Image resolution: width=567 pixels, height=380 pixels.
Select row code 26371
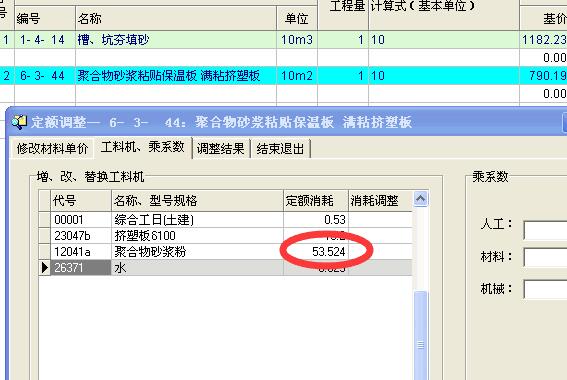tap(81, 268)
